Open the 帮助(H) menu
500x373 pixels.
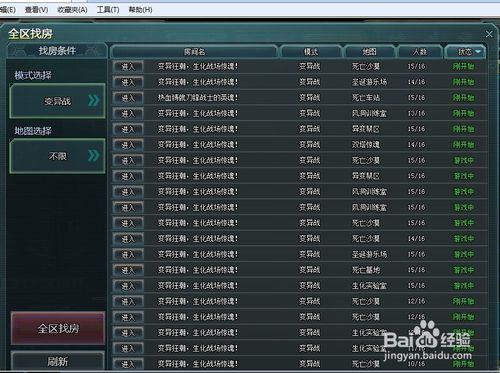(140, 10)
